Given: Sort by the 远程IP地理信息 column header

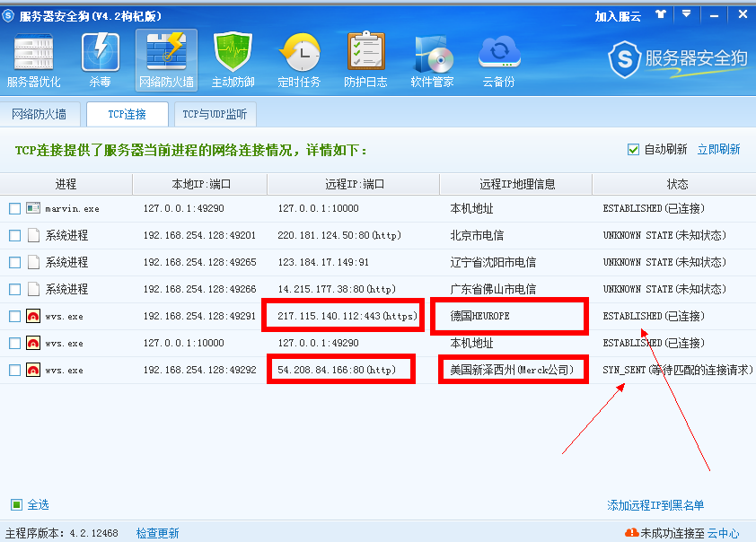Looking at the screenshot, I should [x=517, y=184].
